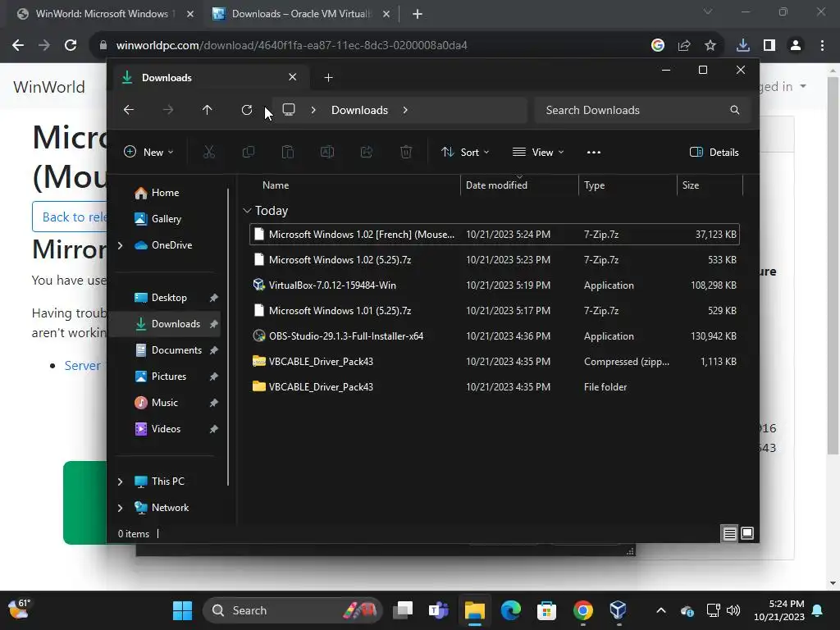The width and height of the screenshot is (840, 630).
Task: Go back in File Explorer navigation
Action: point(129,110)
